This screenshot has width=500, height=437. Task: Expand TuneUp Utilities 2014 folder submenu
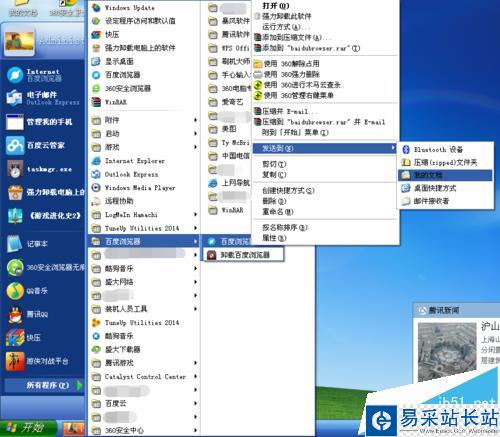[144, 228]
